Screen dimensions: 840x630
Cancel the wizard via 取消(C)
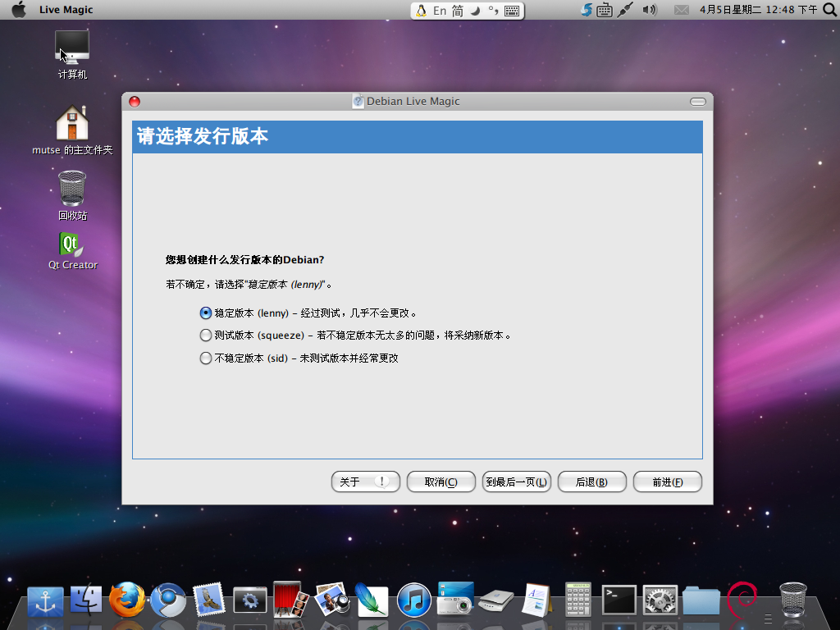[441, 482]
